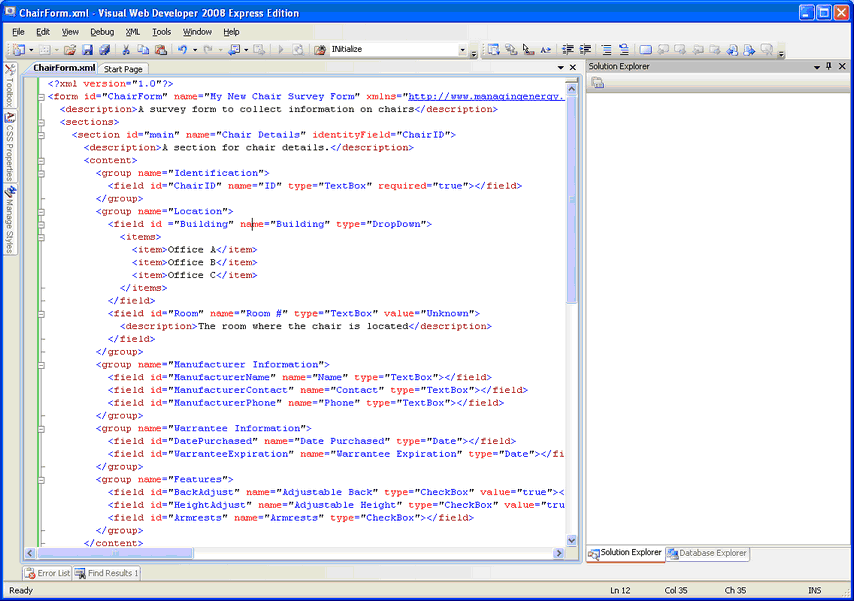Screen dimensions: 854x601
Task: Follow the xmlns managingenergy URL link
Action: tap(486, 96)
